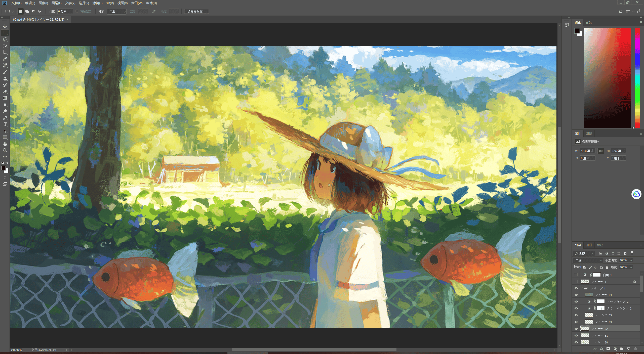Open the 不透明度 opacity dropdown arrow
The height and width of the screenshot is (354, 644).
(x=631, y=260)
